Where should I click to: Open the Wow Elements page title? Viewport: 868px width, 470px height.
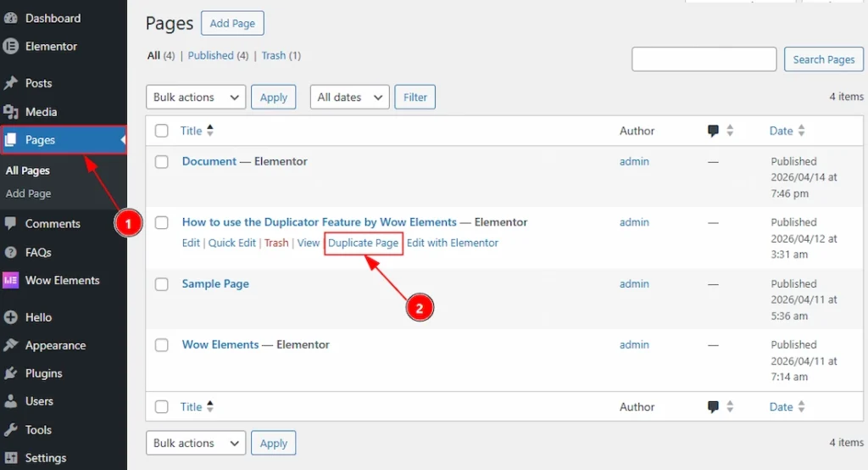tap(220, 344)
